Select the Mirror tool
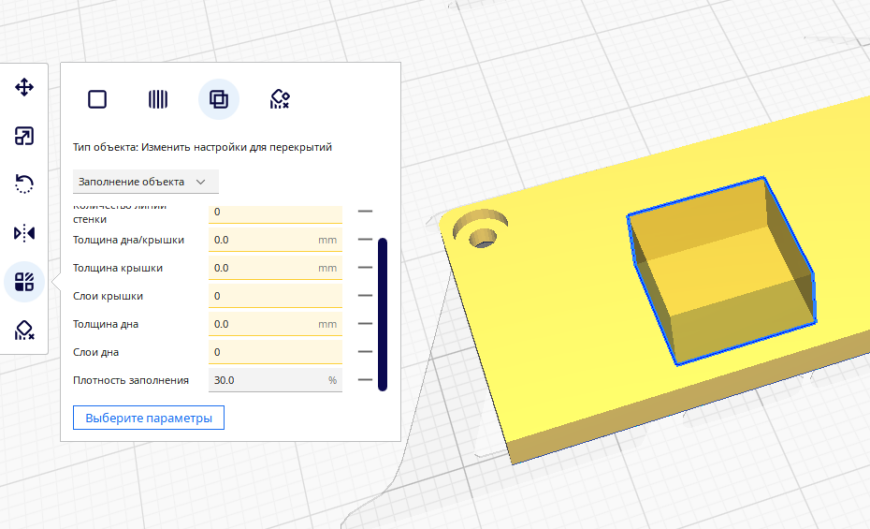This screenshot has width=870, height=529. tap(24, 233)
